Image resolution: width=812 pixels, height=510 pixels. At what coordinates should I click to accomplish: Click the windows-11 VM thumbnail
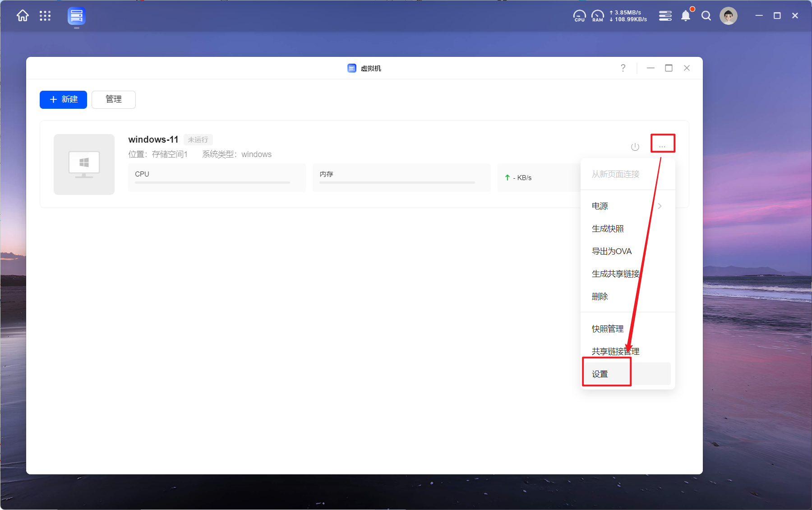84,164
